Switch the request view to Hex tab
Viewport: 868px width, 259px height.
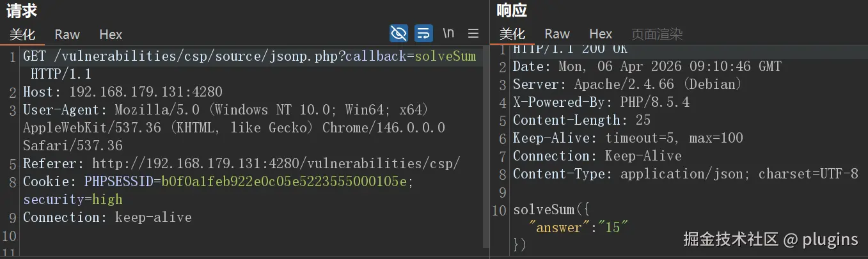tap(111, 35)
